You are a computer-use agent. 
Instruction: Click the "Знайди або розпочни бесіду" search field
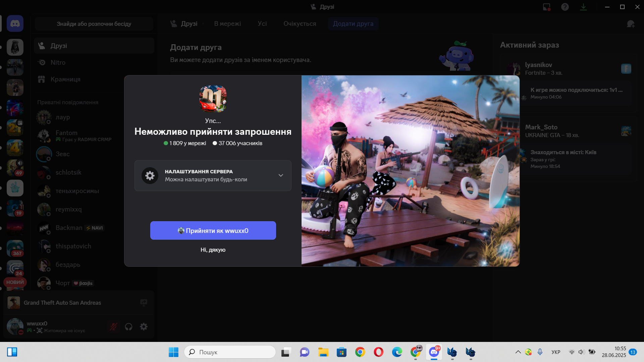tap(94, 24)
